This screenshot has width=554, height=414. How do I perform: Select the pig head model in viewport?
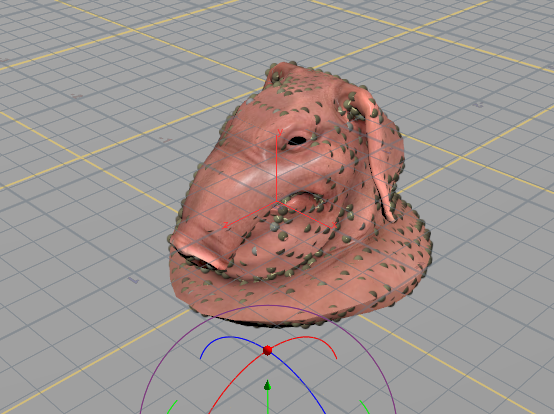299,194
